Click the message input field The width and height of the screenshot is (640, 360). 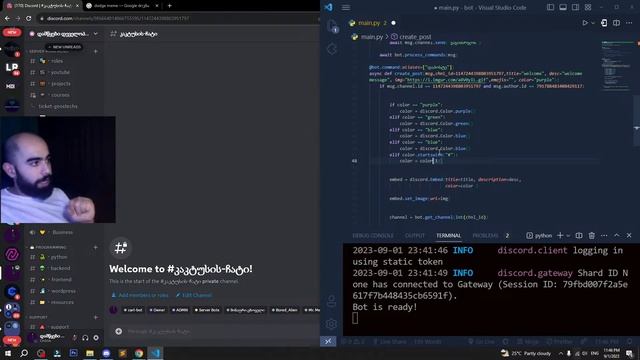pyautogui.click(x=220, y=331)
